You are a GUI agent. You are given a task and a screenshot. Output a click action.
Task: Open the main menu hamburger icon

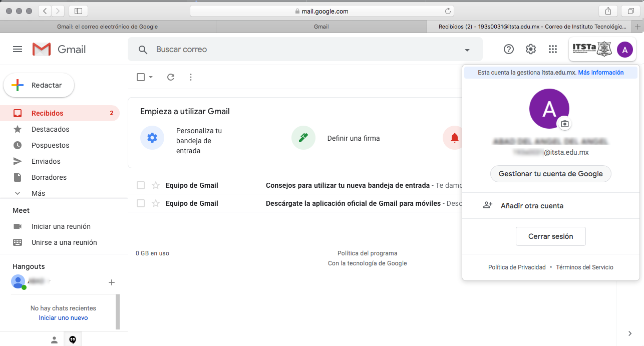coord(18,49)
